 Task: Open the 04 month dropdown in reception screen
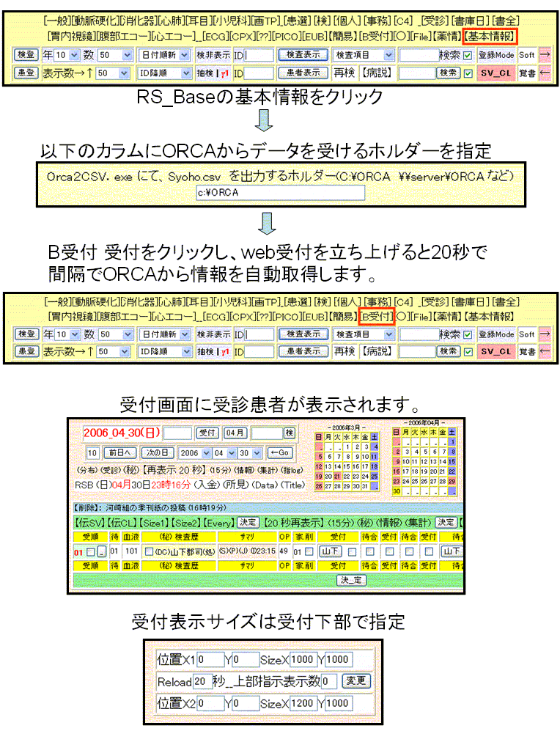coord(224,452)
